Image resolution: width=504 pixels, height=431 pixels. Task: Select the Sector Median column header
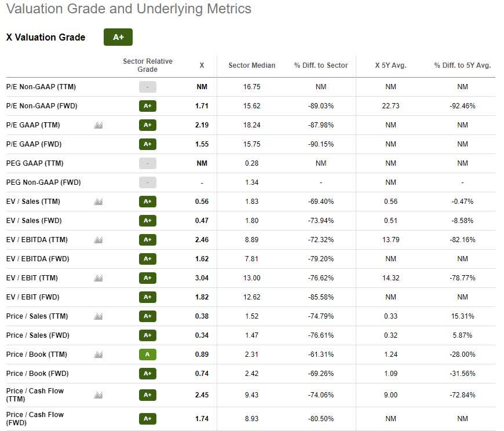click(252, 65)
